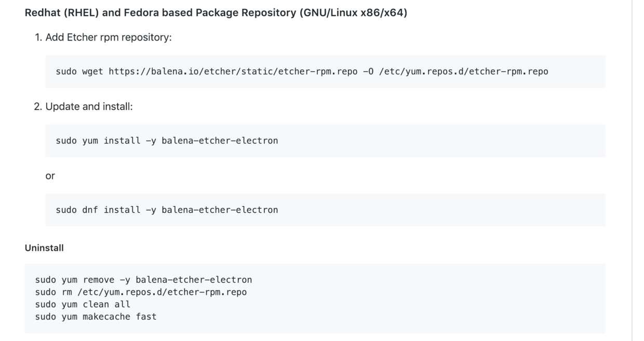Click the list number 1 marker
Screen dimensions: 644x341
tap(38, 37)
